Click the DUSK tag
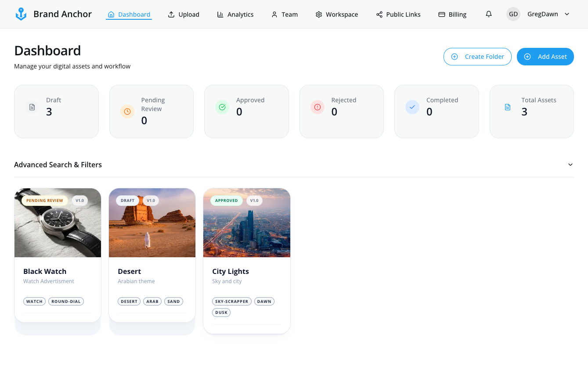 221,313
